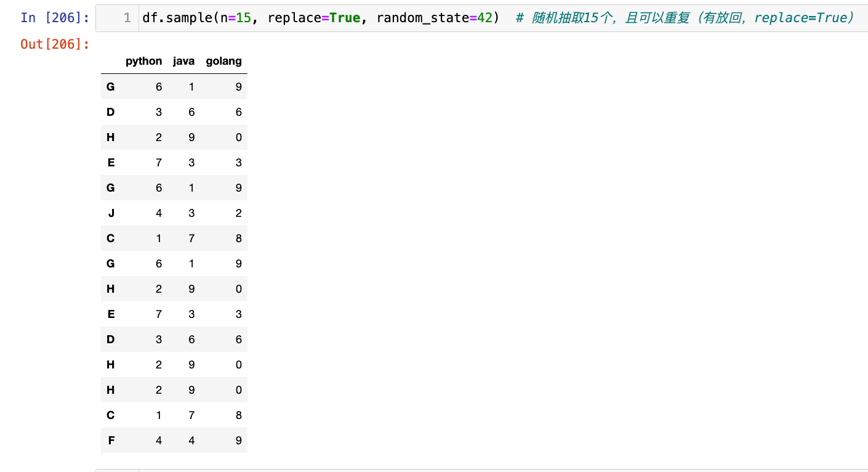Click the python value in the first E row

pos(159,163)
